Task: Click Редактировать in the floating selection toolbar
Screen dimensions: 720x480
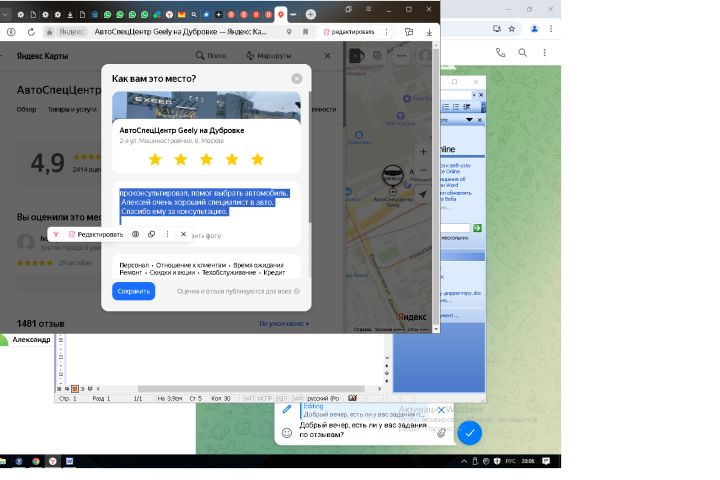Action: click(96, 234)
